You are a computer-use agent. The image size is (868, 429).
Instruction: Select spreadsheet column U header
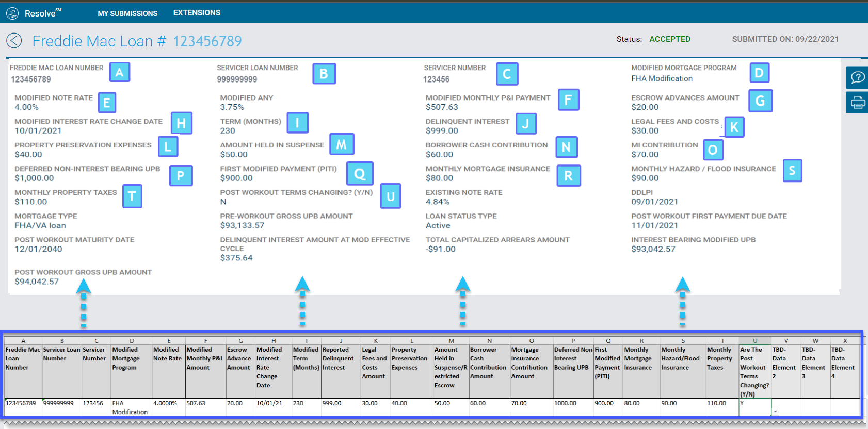(x=755, y=341)
